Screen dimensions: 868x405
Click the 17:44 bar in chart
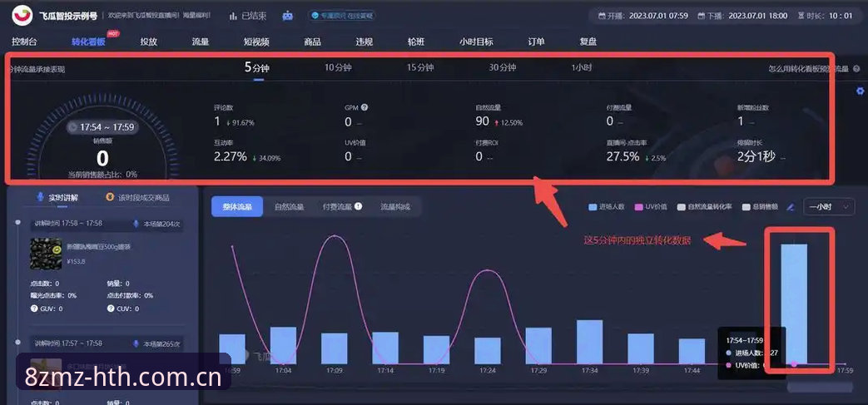[x=692, y=351]
